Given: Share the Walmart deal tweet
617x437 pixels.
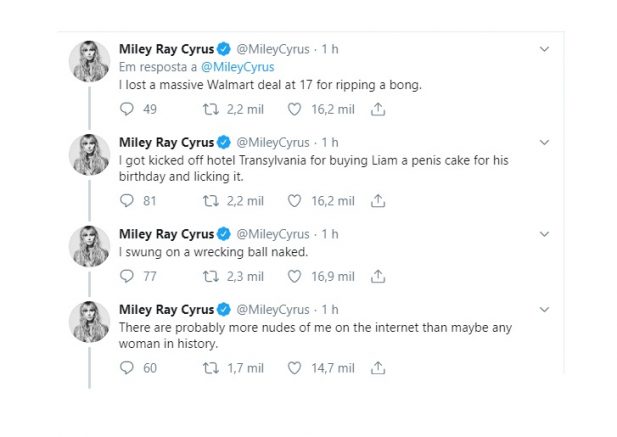Looking at the screenshot, I should tap(378, 109).
